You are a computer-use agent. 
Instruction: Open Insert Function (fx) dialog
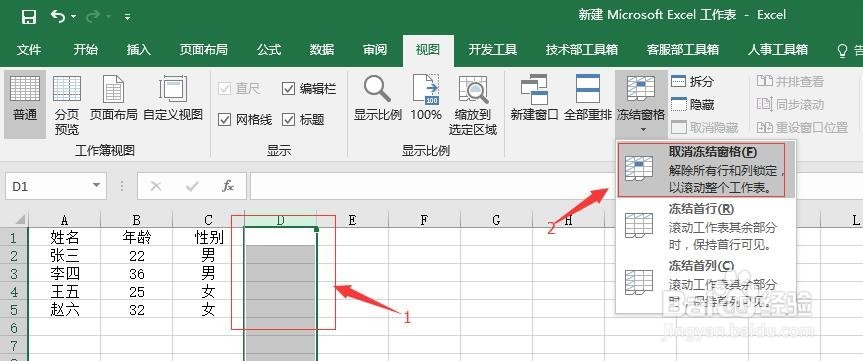coord(228,187)
